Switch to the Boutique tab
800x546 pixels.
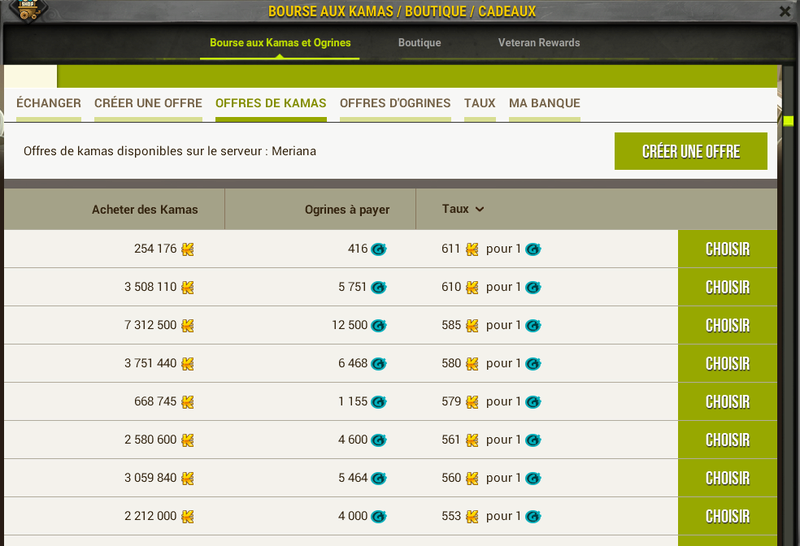[x=419, y=43]
